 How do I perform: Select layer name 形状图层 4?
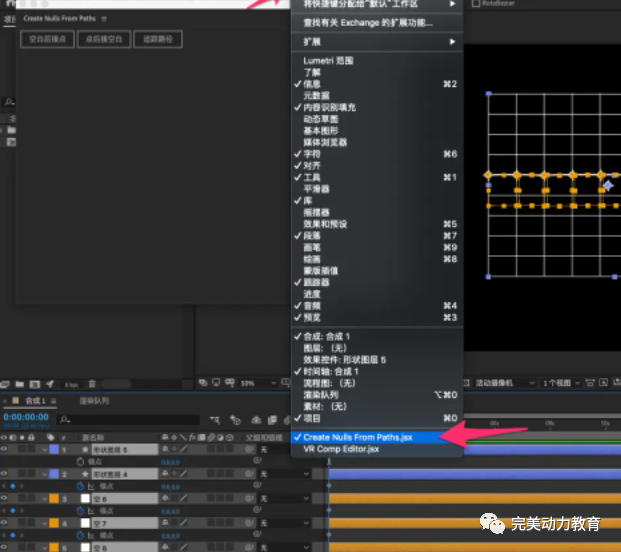coord(110,474)
